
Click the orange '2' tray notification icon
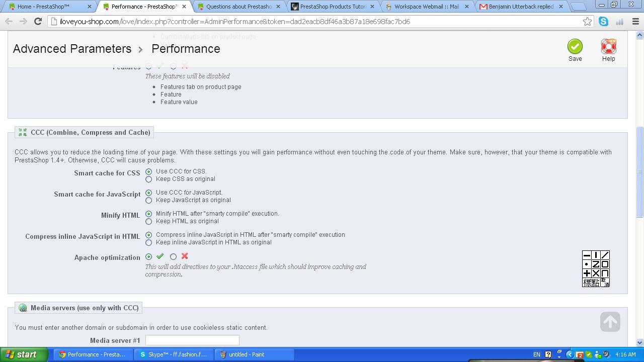click(x=579, y=354)
